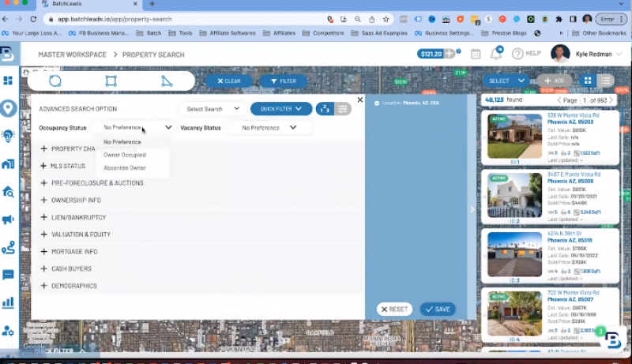The width and height of the screenshot is (632, 364).
Task: Open the bar chart analytics sidebar icon
Action: click(x=9, y=302)
